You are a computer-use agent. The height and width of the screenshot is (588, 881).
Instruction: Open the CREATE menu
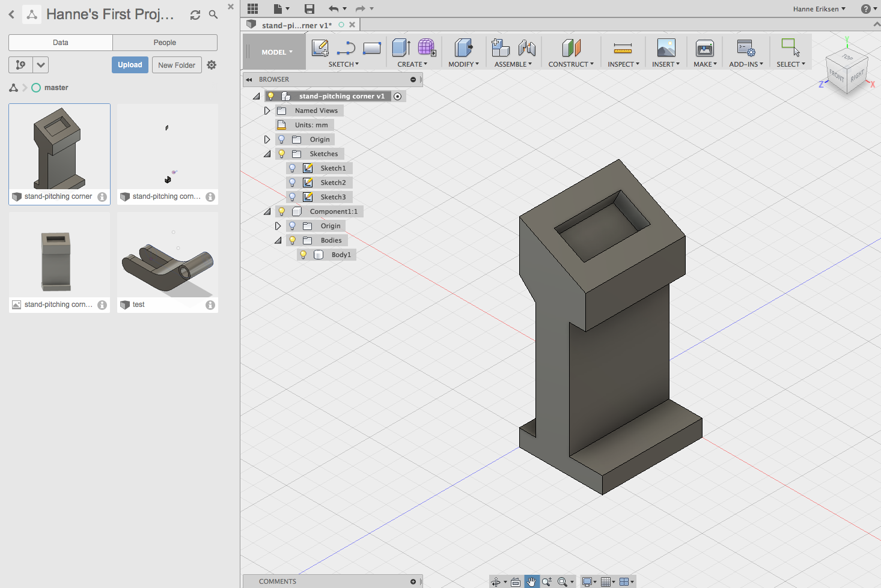[x=412, y=64]
